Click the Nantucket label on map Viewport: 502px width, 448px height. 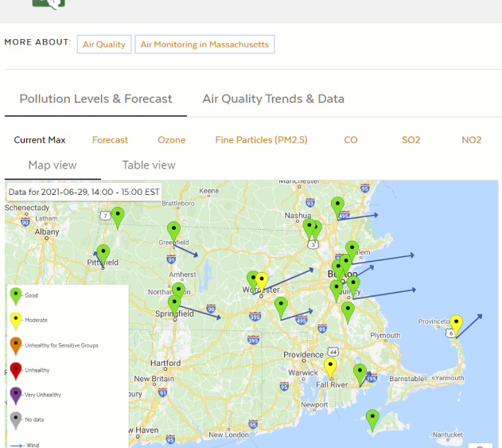tap(448, 434)
